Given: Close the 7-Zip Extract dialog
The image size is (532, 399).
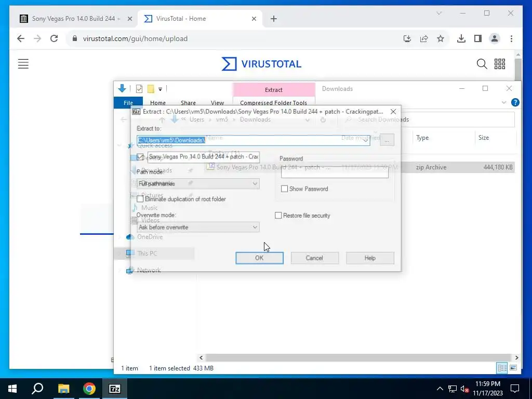Looking at the screenshot, I should (x=393, y=112).
